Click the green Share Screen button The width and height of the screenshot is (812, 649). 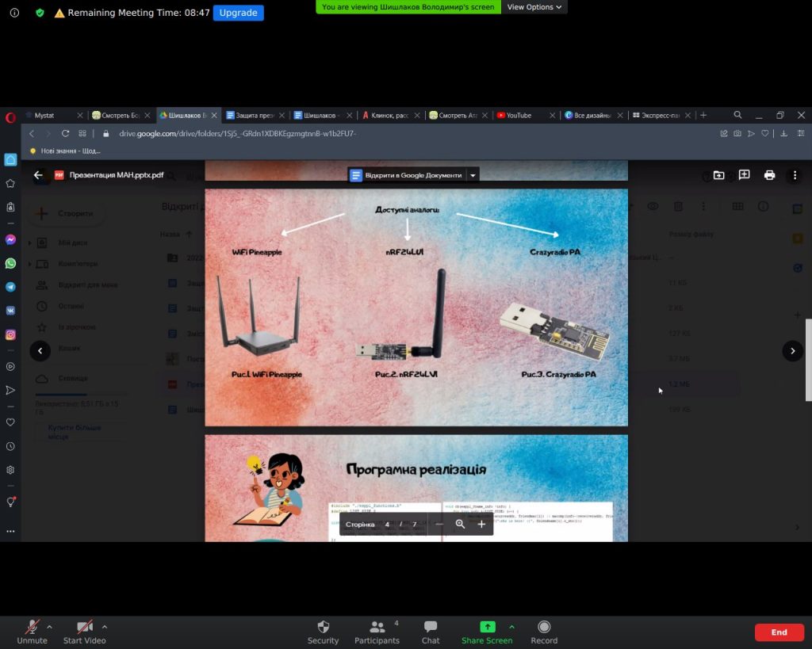pyautogui.click(x=487, y=632)
